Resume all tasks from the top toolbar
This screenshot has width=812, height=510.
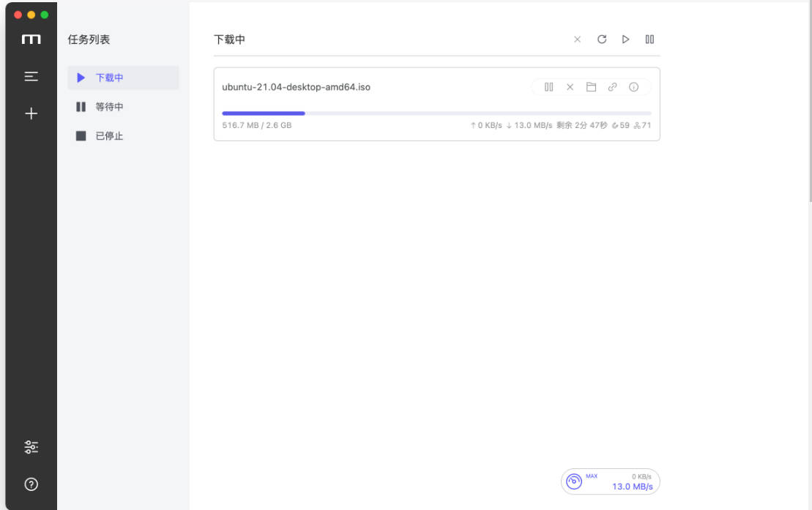[625, 40]
